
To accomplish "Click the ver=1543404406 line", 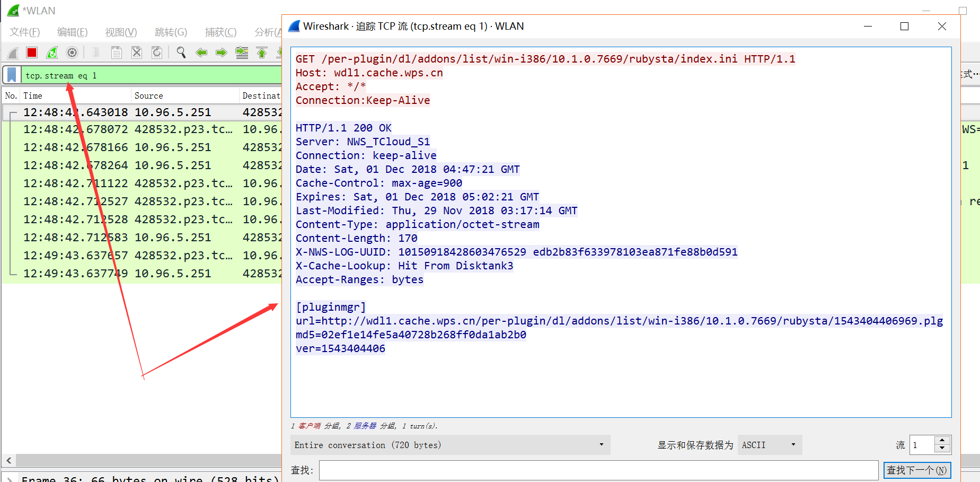I will tap(340, 348).
